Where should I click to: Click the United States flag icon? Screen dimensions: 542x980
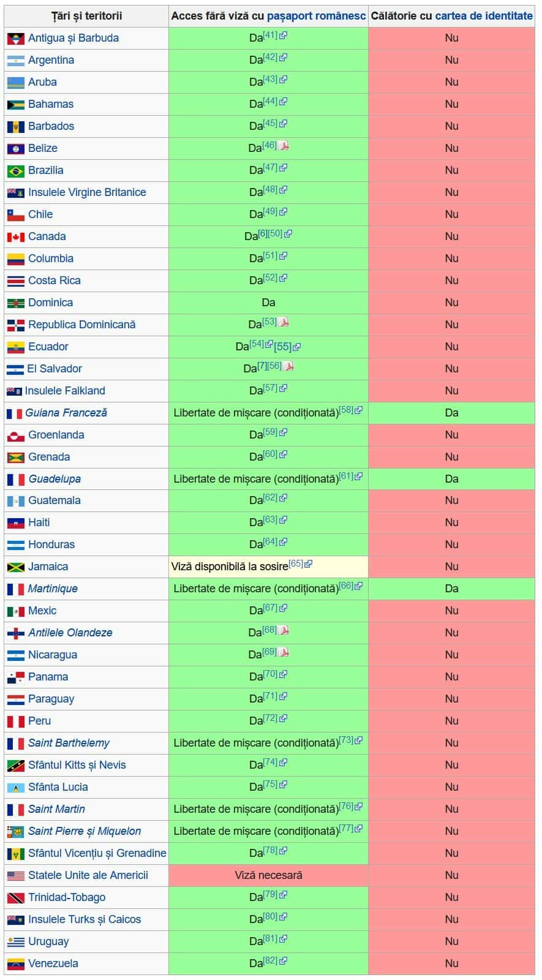point(15,876)
